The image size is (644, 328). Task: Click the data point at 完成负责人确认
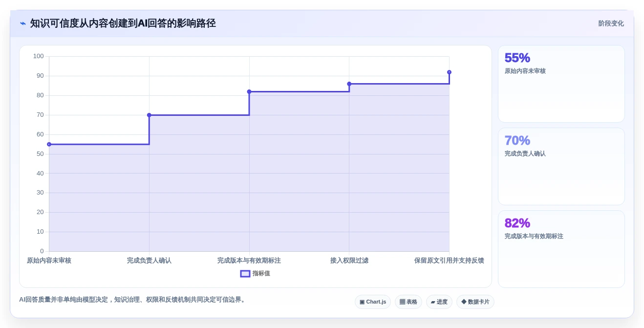149,115
